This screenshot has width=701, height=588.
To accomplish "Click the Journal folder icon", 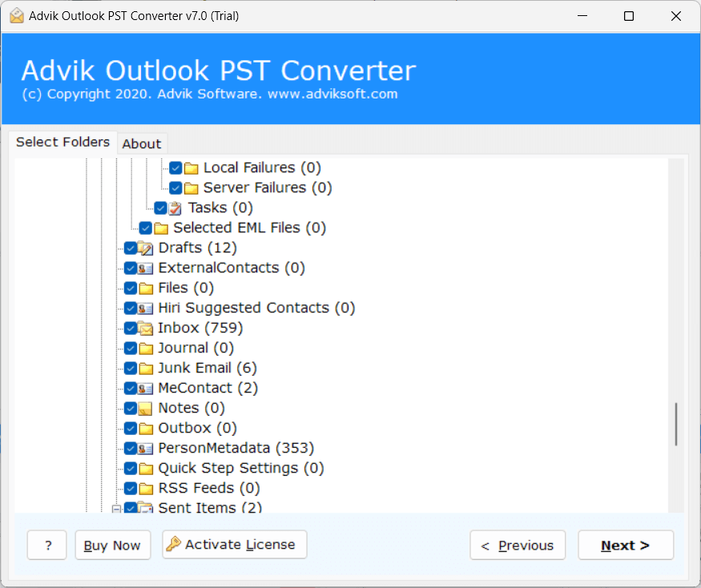I will tap(146, 348).
